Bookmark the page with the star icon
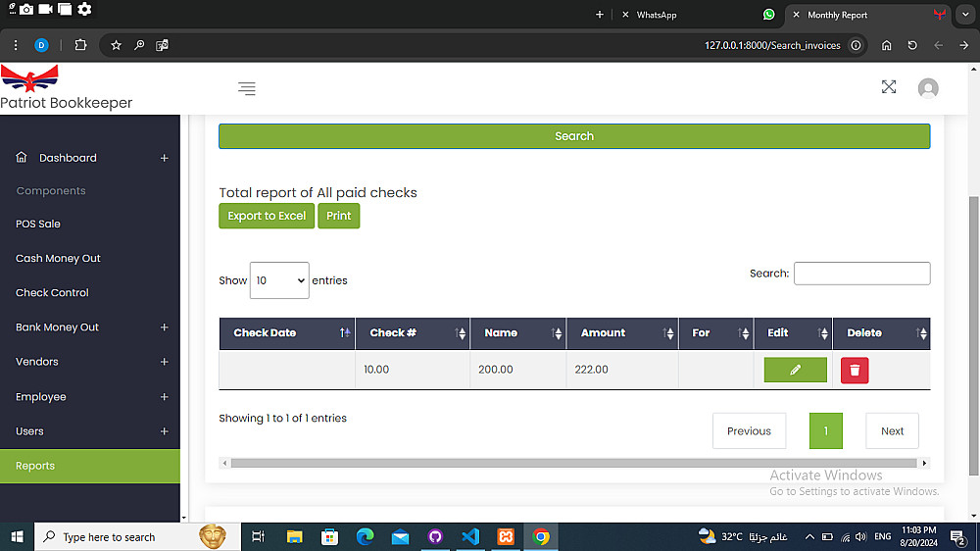Screen dimensions: 980x551 point(116,45)
